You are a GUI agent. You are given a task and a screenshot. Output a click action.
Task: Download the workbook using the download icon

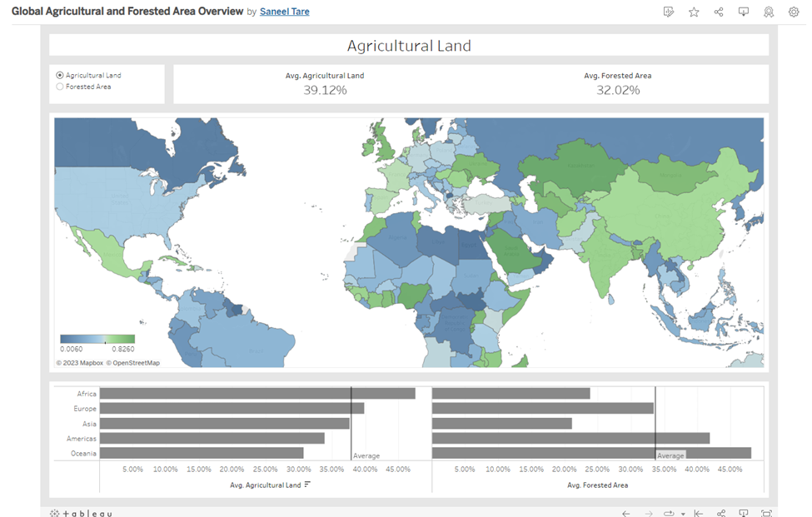click(743, 12)
